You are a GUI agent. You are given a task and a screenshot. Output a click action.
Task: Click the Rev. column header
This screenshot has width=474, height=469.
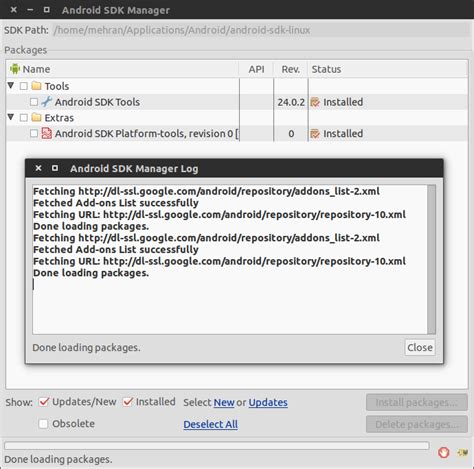[x=290, y=69]
